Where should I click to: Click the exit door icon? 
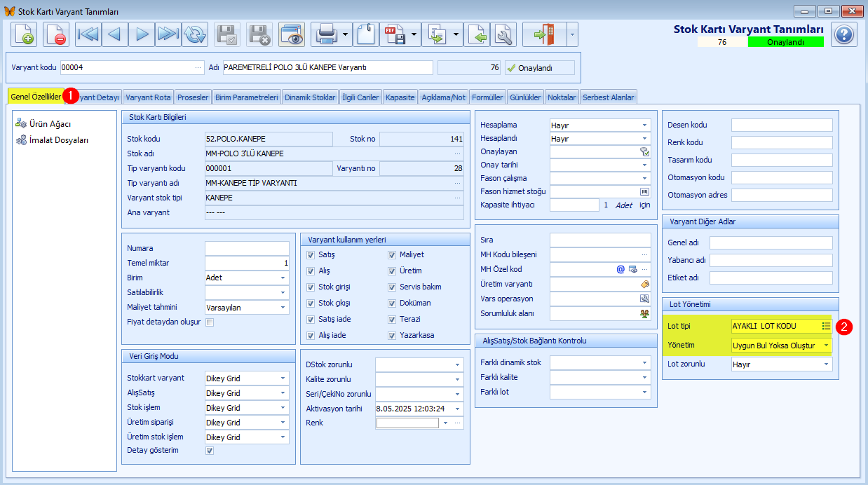click(544, 34)
